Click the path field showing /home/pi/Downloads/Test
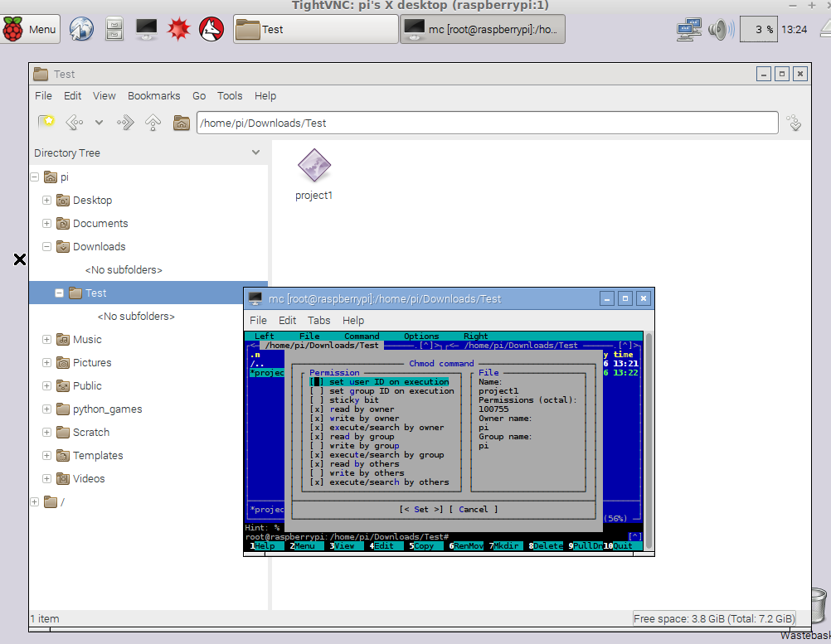This screenshot has width=831, height=644. point(486,123)
